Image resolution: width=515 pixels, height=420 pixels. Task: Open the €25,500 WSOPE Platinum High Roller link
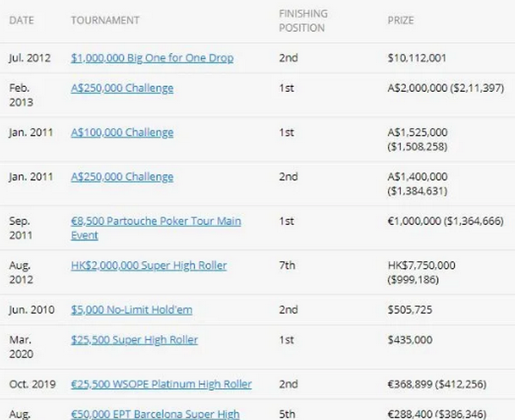click(x=161, y=384)
